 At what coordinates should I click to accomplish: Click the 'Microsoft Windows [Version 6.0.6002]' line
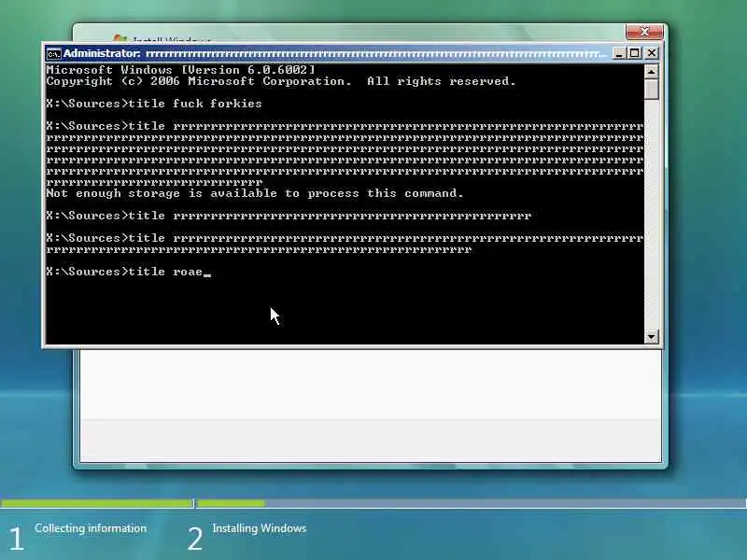[180, 70]
